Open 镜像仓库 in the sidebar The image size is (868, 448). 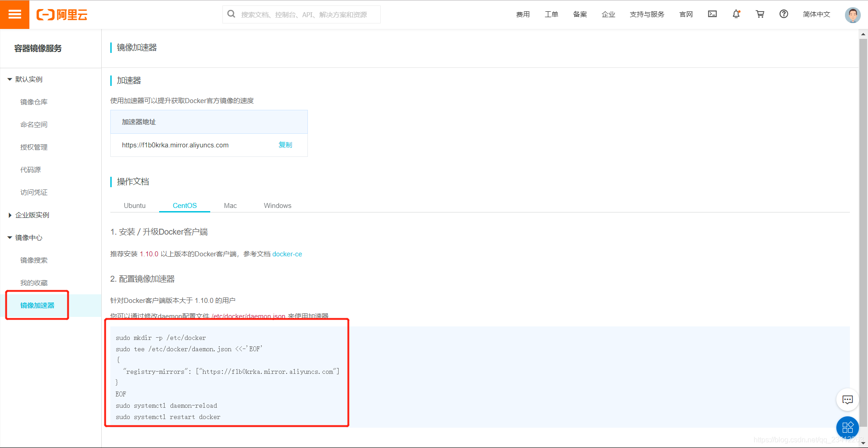pos(34,102)
